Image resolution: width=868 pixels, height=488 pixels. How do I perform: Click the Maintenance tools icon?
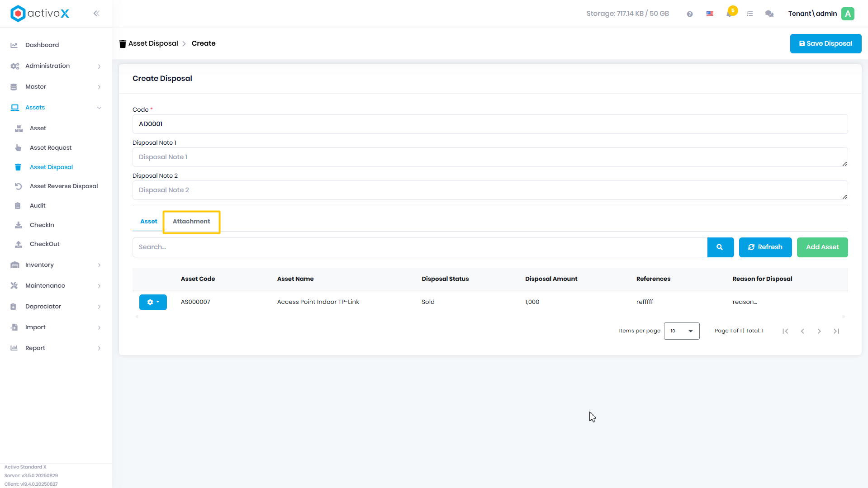click(x=14, y=286)
